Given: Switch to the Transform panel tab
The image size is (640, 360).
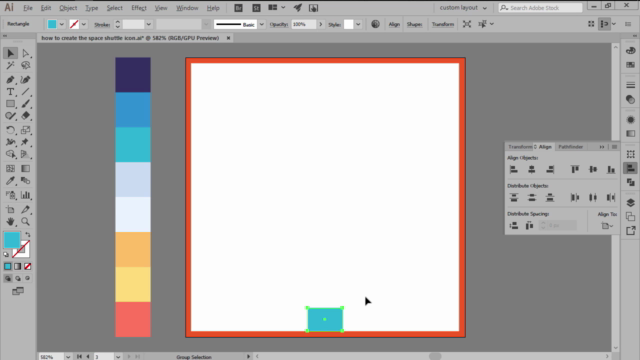Looking at the screenshot, I should (520, 147).
